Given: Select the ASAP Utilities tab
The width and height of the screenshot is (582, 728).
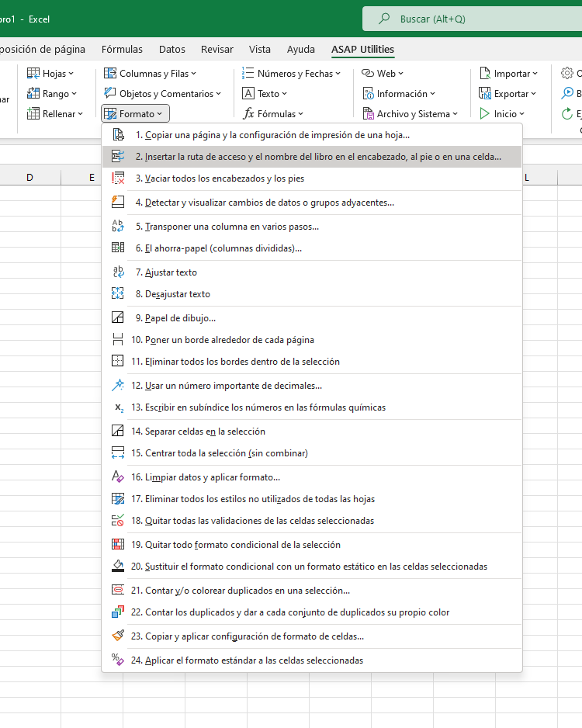Looking at the screenshot, I should pyautogui.click(x=362, y=49).
